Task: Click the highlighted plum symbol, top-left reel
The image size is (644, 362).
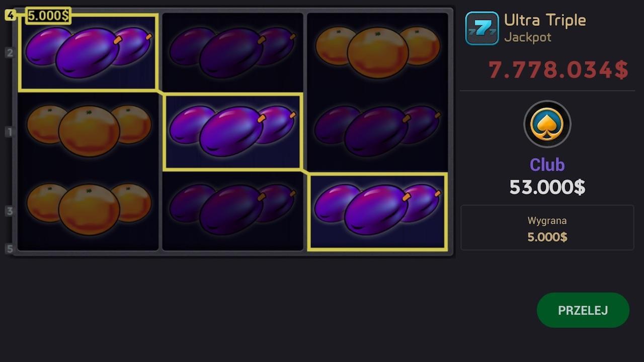Action: [88, 52]
